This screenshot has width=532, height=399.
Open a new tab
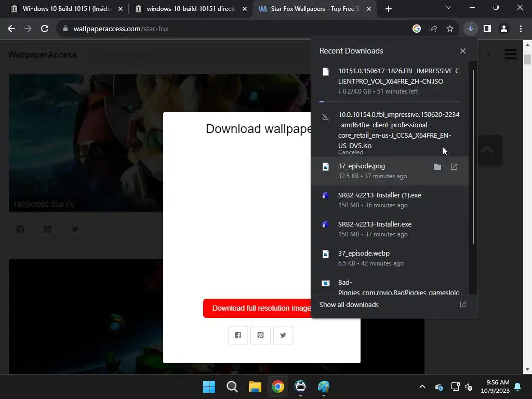pos(389,9)
